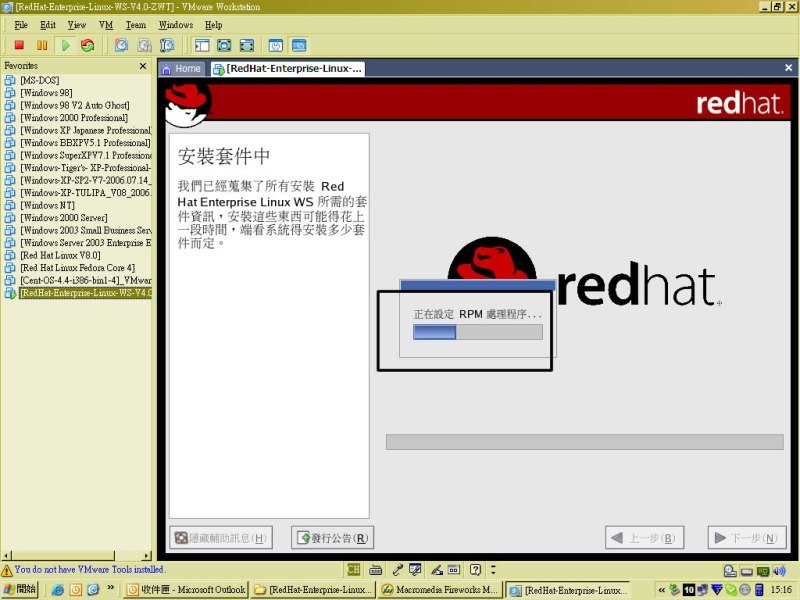Switch to Microsoft Outlook taskbar button
800x600 pixels.
pos(186,590)
